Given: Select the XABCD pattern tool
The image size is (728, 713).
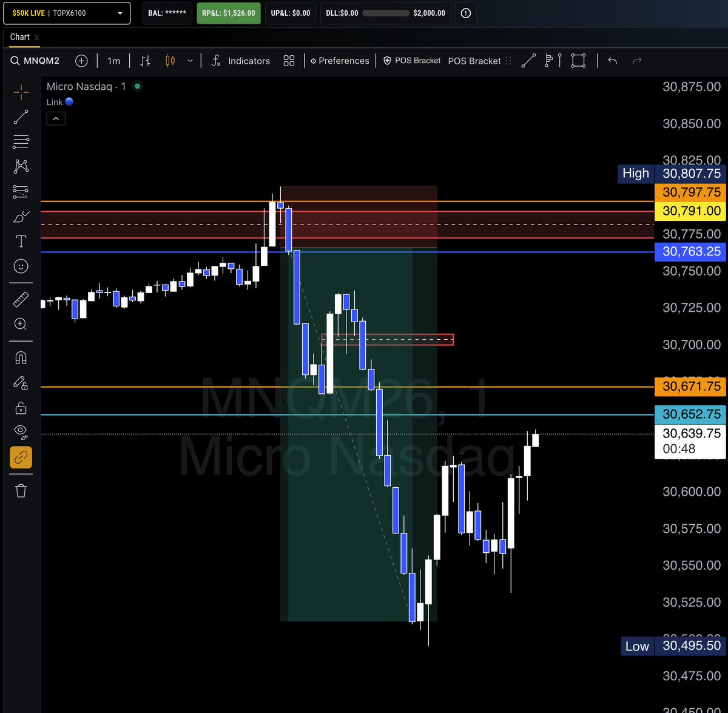Looking at the screenshot, I should (21, 166).
